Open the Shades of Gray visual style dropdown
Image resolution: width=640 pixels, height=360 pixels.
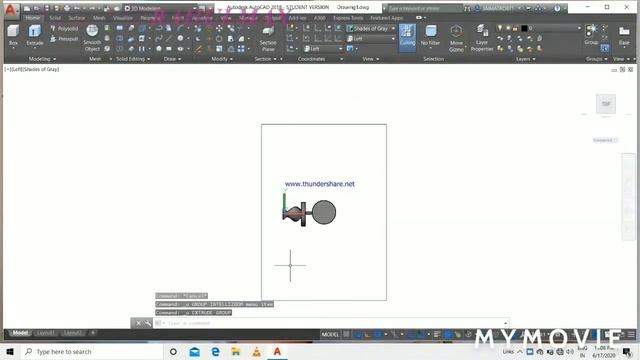coord(371,28)
